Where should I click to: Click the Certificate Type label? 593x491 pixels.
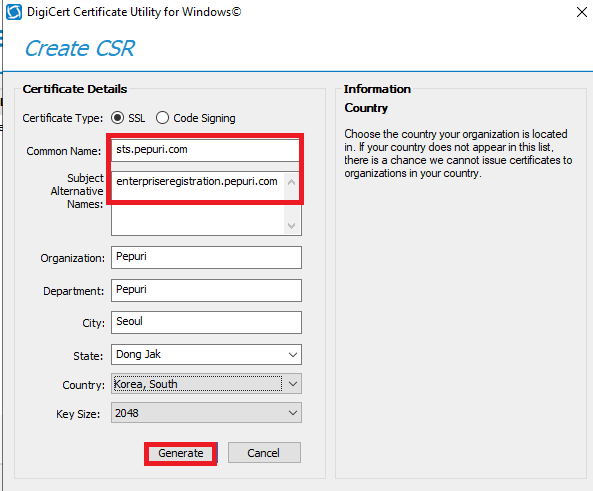click(x=62, y=118)
